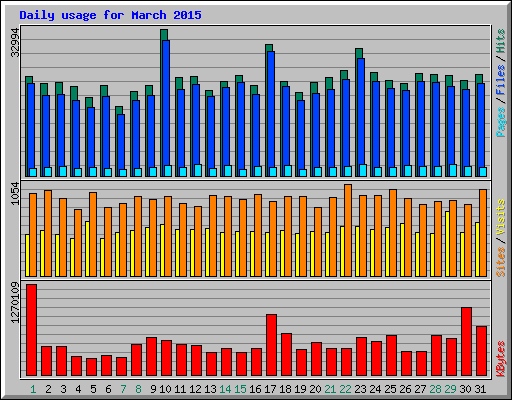Click the 1270109 KBytes axis label

coord(15,303)
